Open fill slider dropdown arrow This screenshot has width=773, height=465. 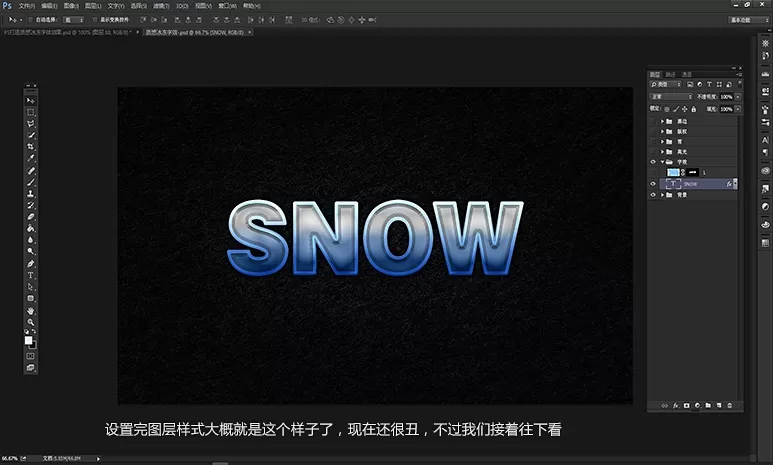coord(738,109)
